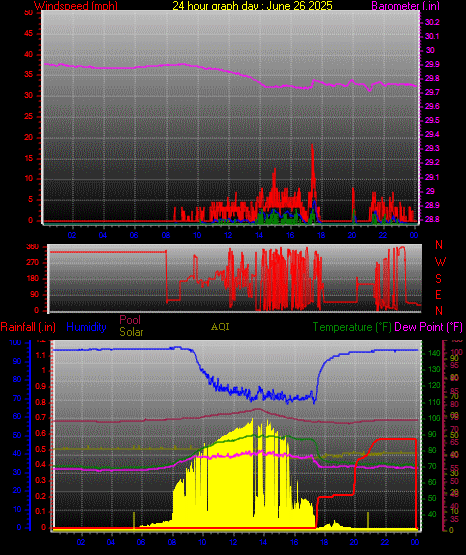
Task: Click the "16" hour label under the bottom graph
Action: (x=294, y=542)
